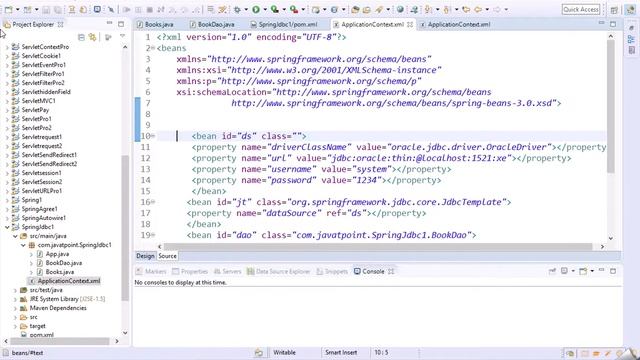Expand the Maven Dependencies node
640x360 pixels.
click(15, 308)
